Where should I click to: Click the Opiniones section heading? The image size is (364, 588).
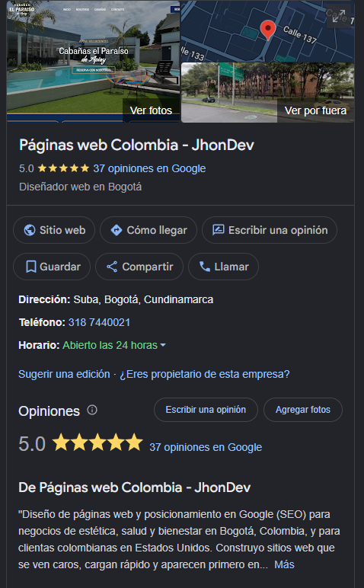[49, 411]
